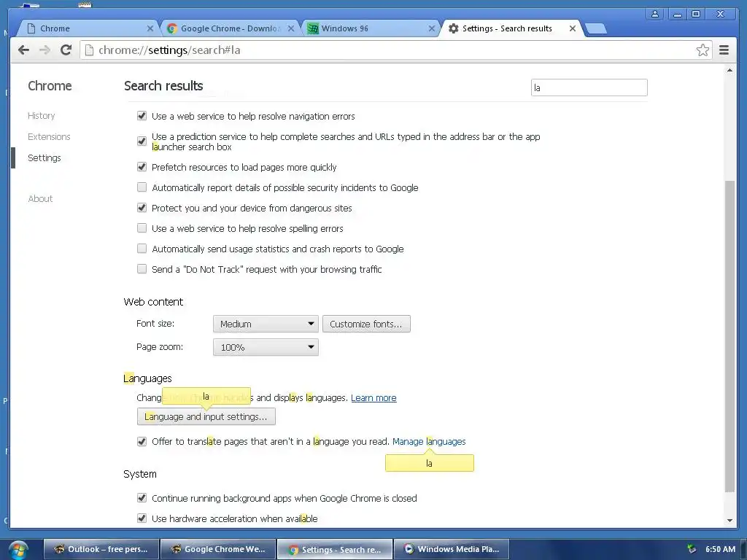The image size is (747, 560).
Task: Enable sending usage statistics to Google
Action: [x=142, y=249]
